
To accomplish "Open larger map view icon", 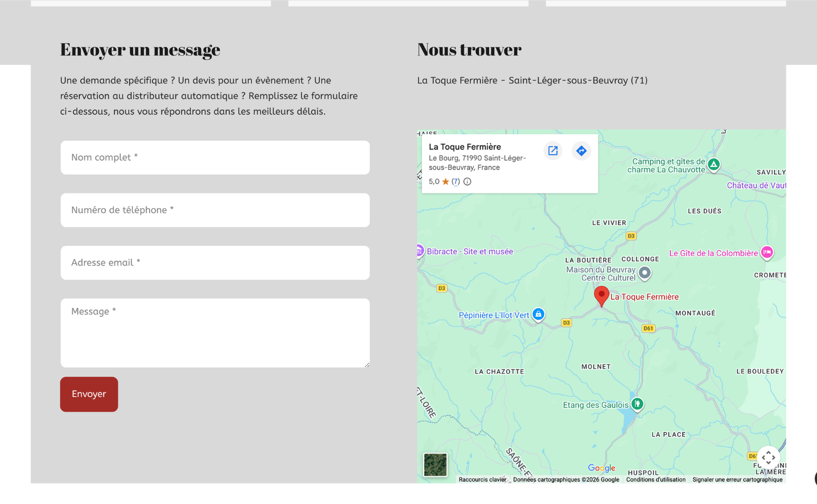I will tap(552, 150).
